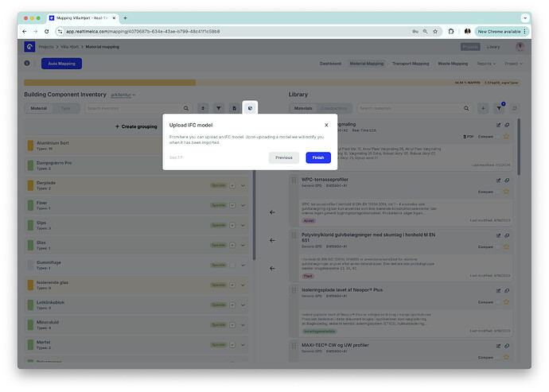Click the Chrome reload page icon
Screen dimensions: 549x392
[47, 32]
